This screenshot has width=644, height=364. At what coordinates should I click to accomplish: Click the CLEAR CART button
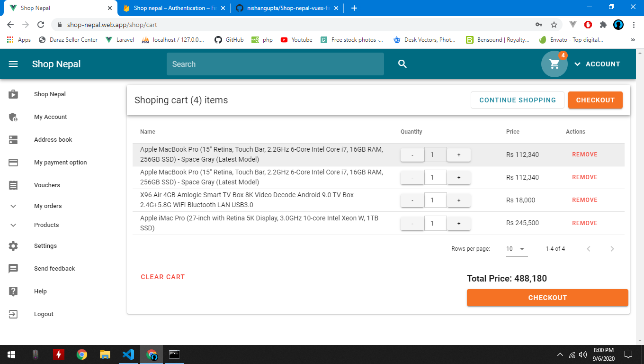point(163,277)
